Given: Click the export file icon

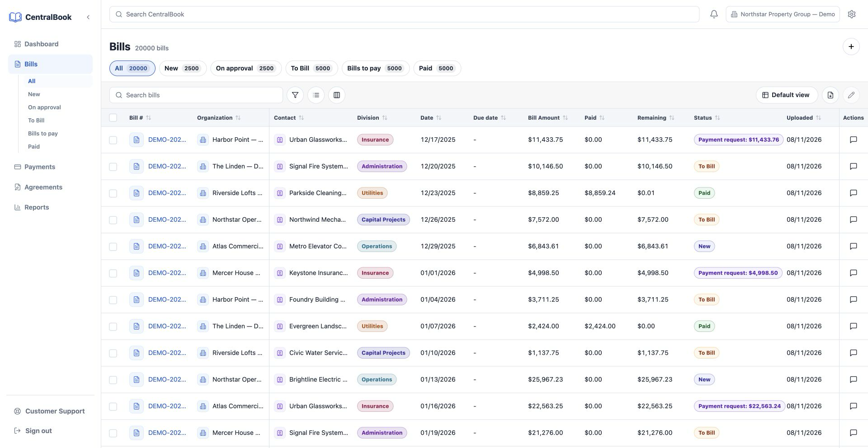Looking at the screenshot, I should pyautogui.click(x=830, y=95).
